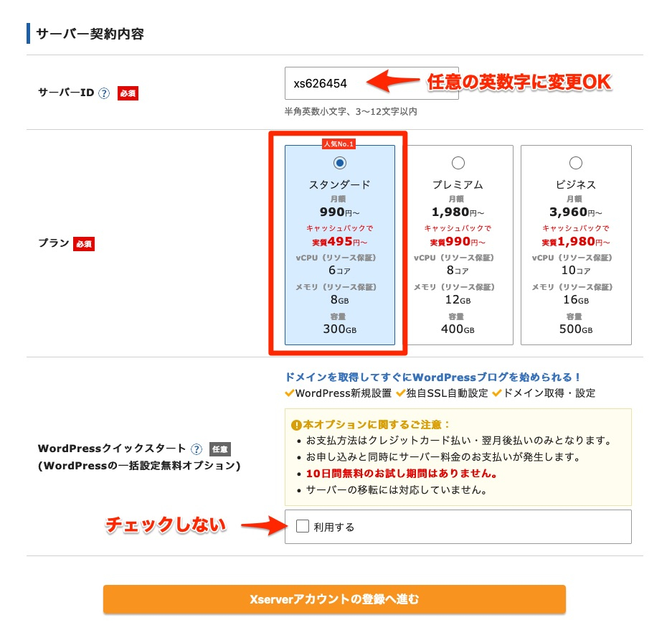
Task: Click the 400GB capacity value
Action: (458, 329)
